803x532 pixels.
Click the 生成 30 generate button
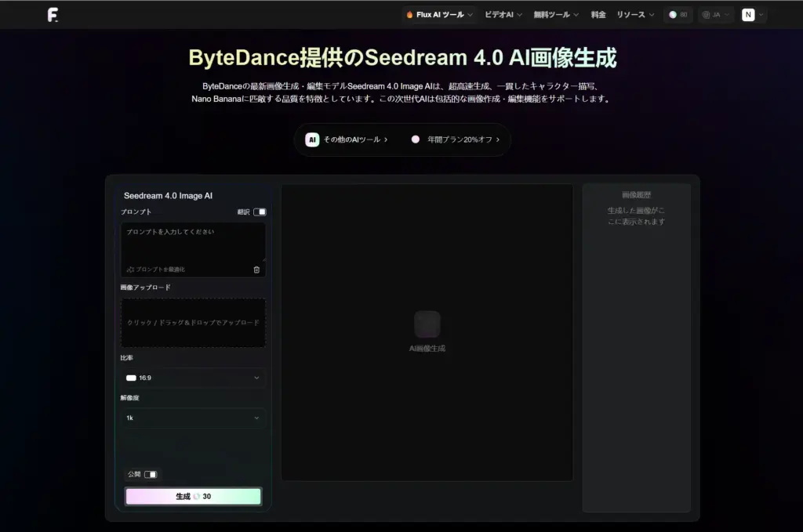[x=193, y=497]
